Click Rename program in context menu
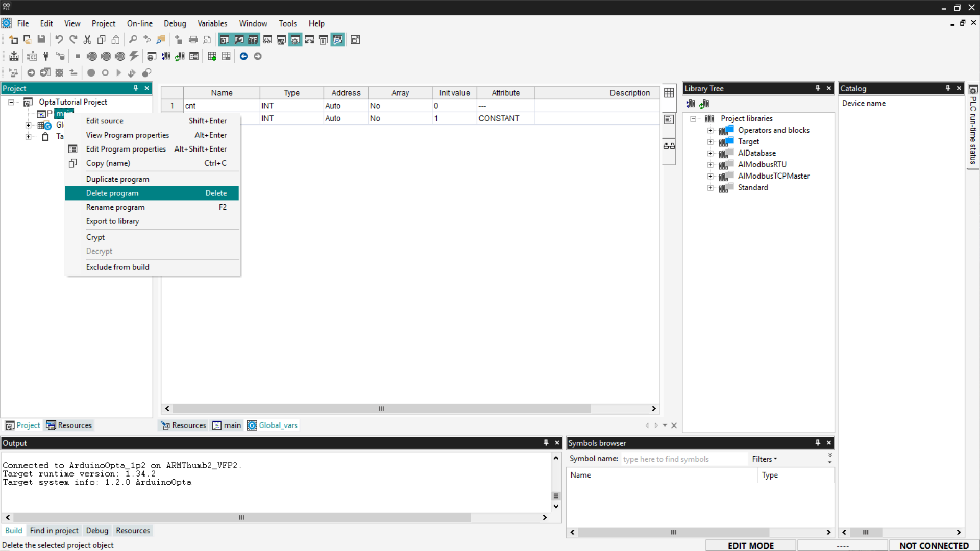 115,207
